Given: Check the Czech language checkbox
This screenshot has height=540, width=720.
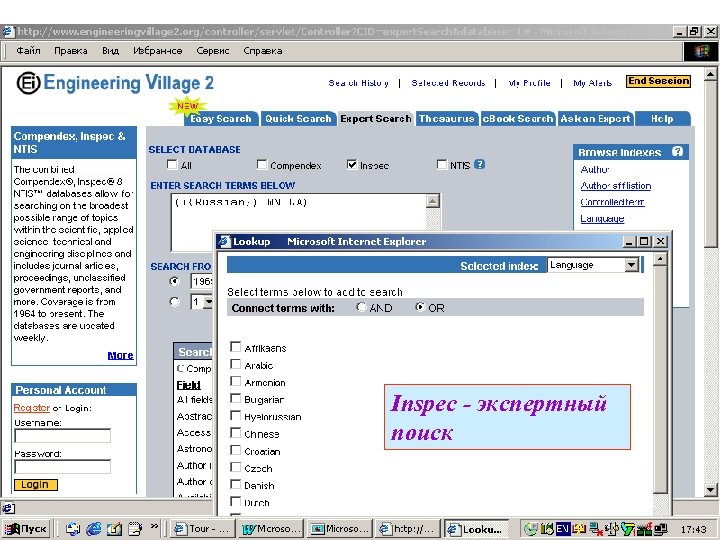Looking at the screenshot, I should 236,467.
